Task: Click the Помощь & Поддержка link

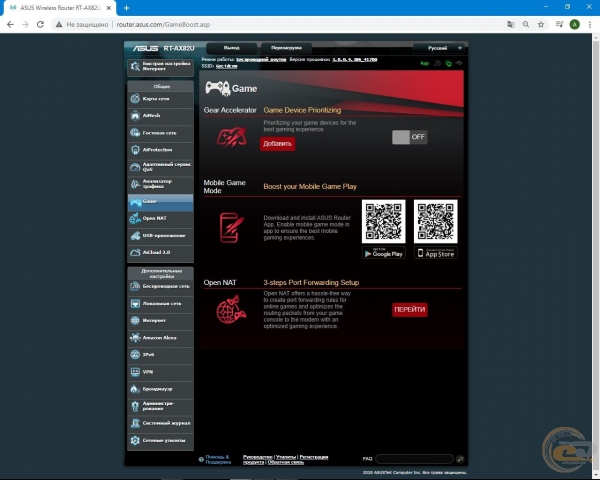Action: pyautogui.click(x=218, y=459)
